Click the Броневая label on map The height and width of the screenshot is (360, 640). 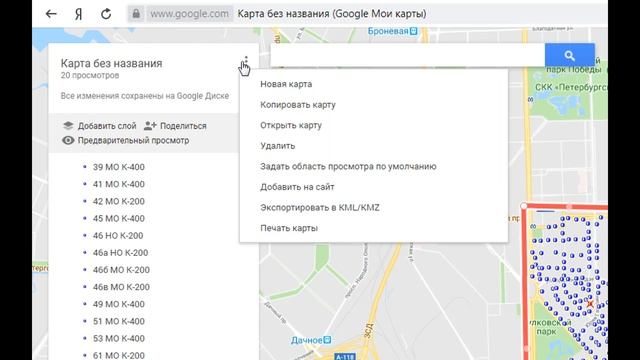coord(388,31)
